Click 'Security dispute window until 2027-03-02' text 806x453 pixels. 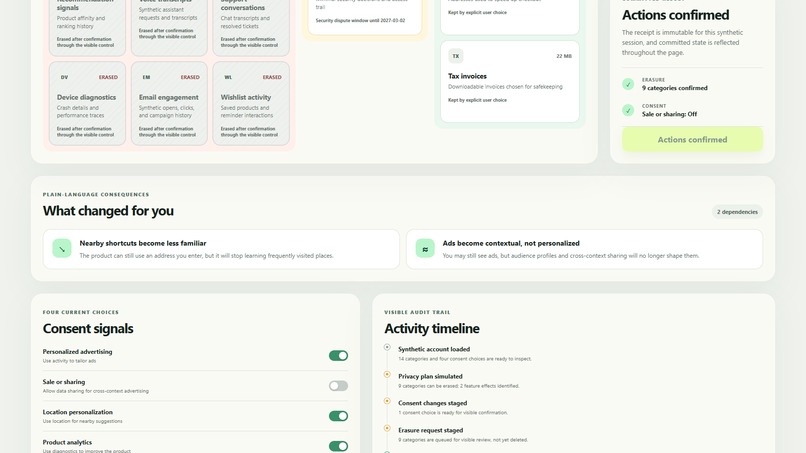pos(360,21)
